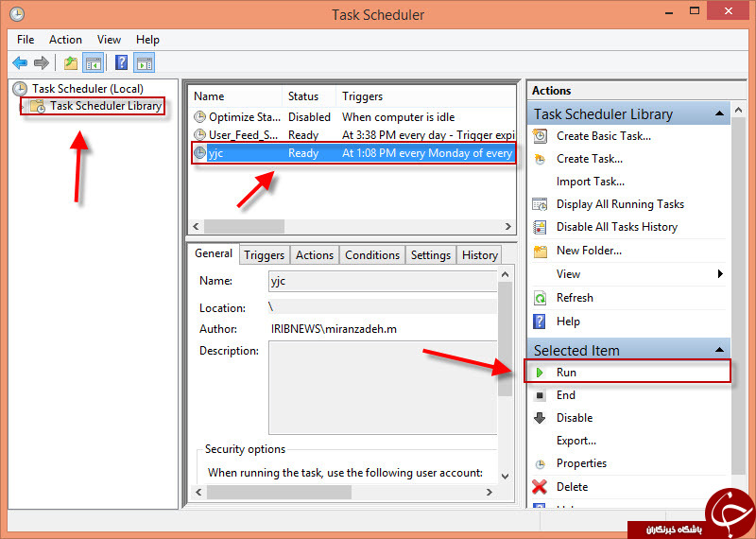Image resolution: width=756 pixels, height=539 pixels.
Task: Click the details pane horizontal scrollbar thumb
Action: (279, 493)
